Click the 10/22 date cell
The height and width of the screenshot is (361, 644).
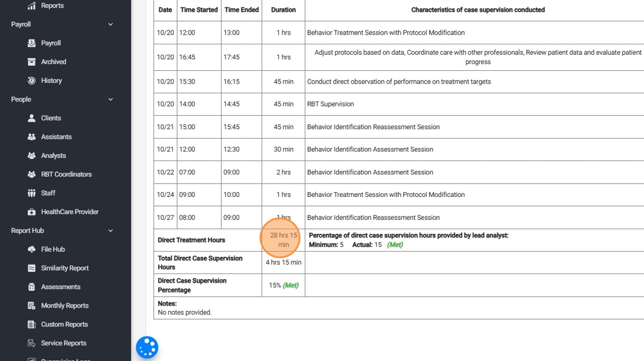[166, 172]
